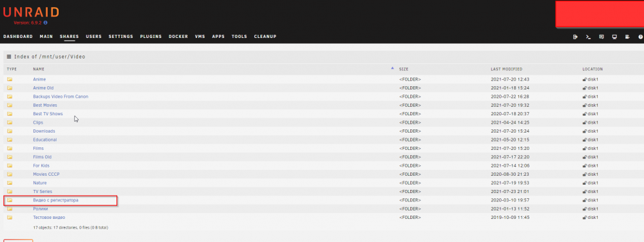
Task: Open the Feedback icon
Action: coord(601,37)
